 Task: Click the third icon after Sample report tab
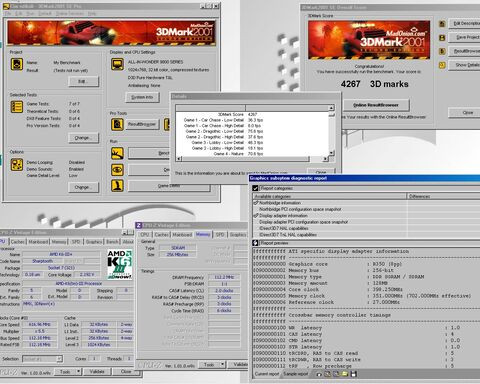pyautogui.click(x=336, y=374)
